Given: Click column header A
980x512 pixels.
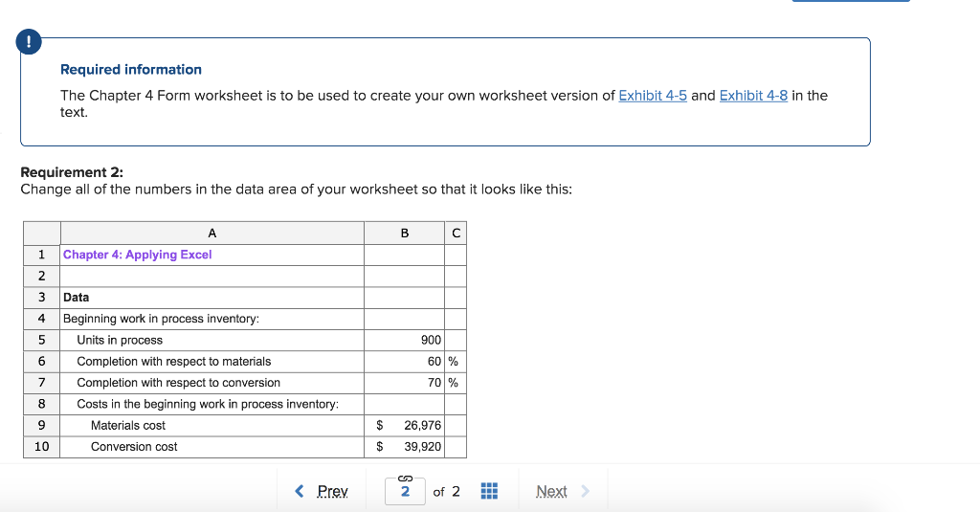Looking at the screenshot, I should pos(212,234).
